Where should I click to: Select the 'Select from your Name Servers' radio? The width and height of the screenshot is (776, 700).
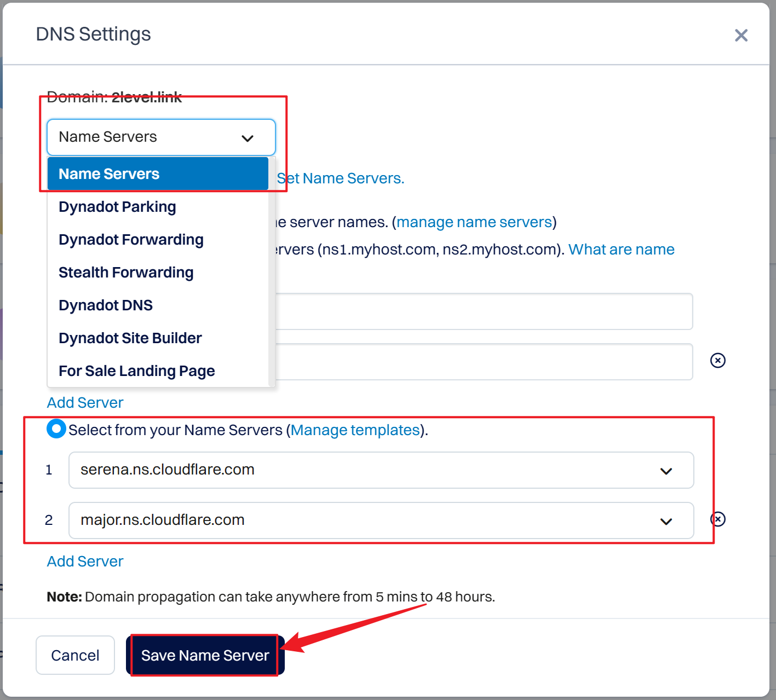tap(56, 429)
